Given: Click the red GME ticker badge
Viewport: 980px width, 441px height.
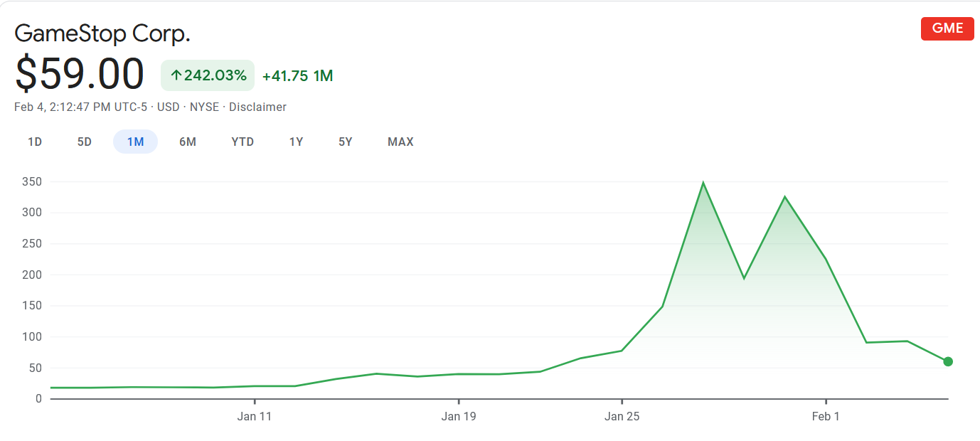Looking at the screenshot, I should [x=947, y=28].
